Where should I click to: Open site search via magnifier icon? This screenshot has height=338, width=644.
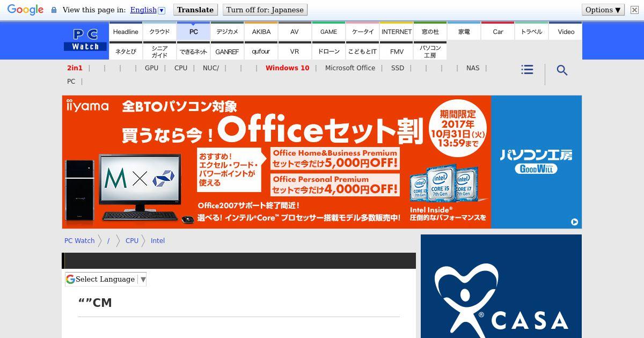pyautogui.click(x=562, y=70)
